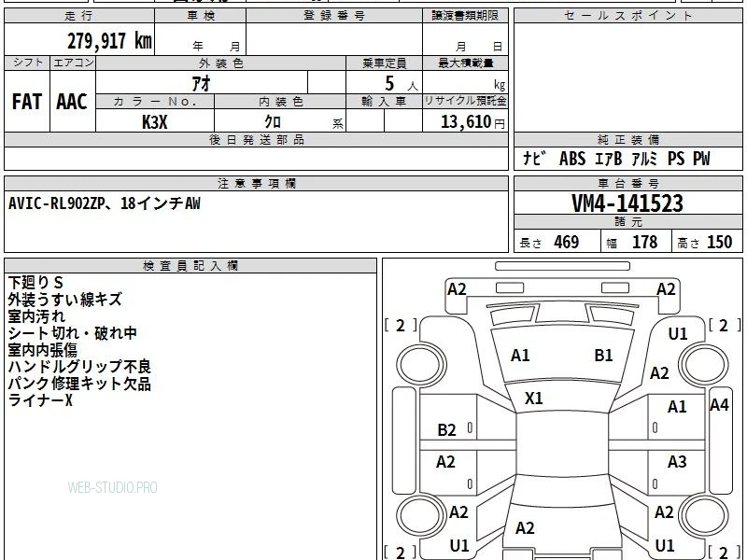
Task: Select the エアB equipment entry
Action: click(609, 158)
